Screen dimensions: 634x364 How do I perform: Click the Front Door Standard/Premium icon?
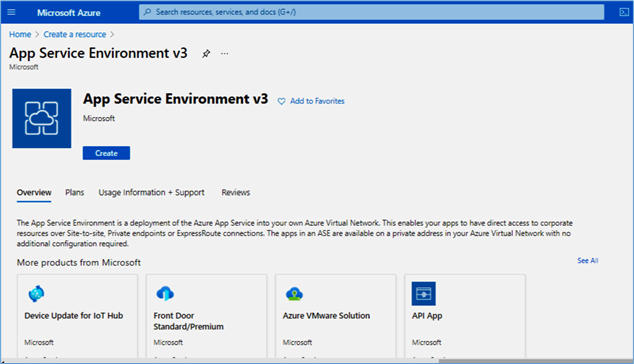(165, 294)
